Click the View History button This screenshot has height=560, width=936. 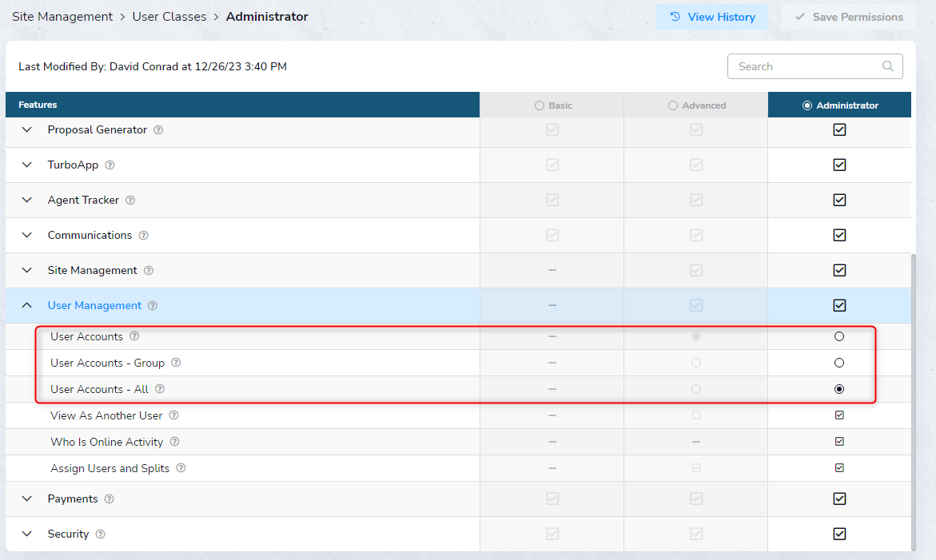coord(711,17)
